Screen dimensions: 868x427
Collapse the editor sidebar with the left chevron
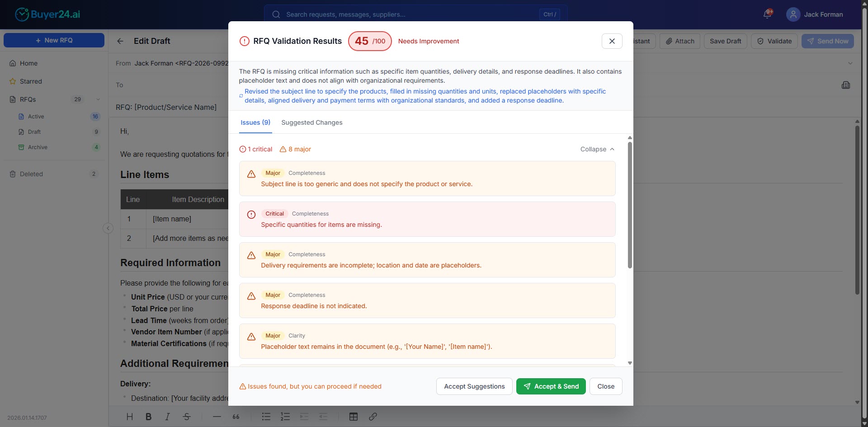[108, 228]
